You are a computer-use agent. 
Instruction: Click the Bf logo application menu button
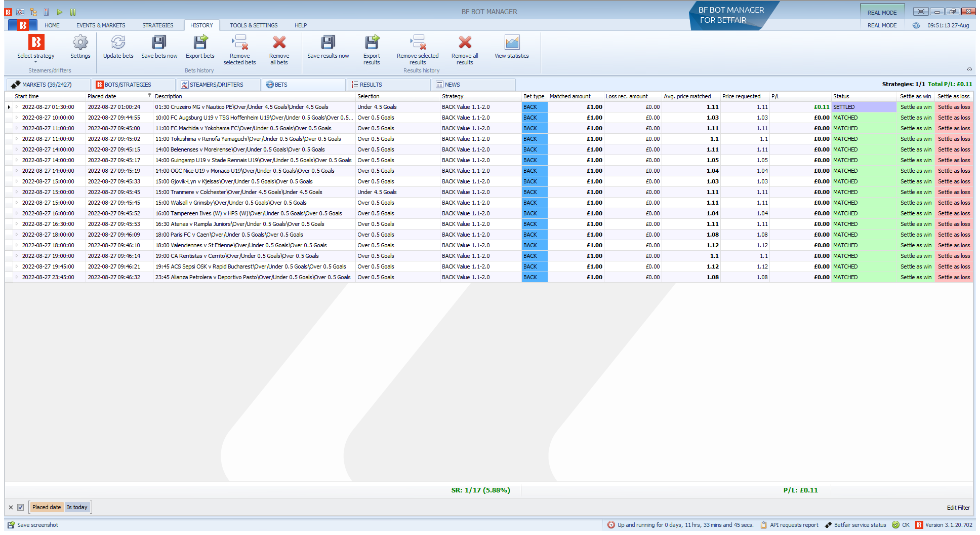tap(23, 25)
